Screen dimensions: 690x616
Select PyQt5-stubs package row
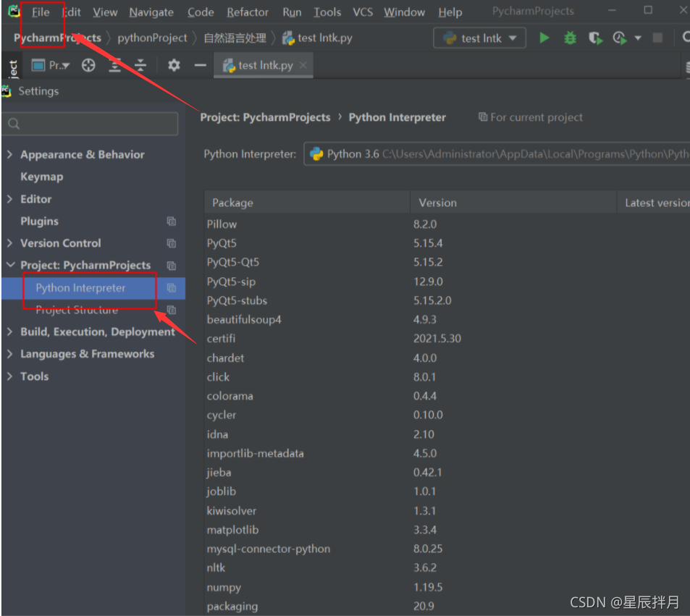point(447,300)
